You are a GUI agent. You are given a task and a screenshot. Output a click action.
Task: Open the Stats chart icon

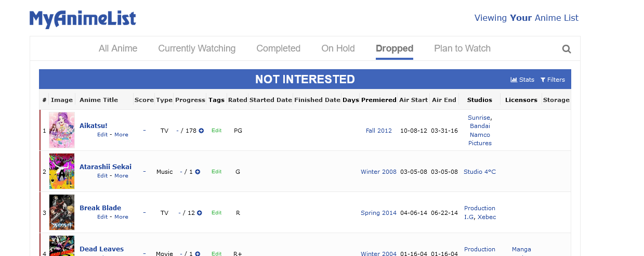tap(514, 80)
